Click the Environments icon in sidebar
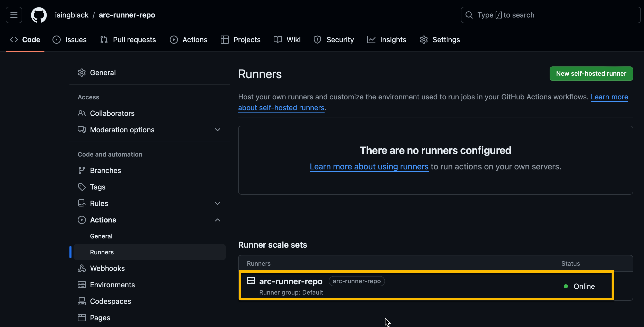 click(x=82, y=285)
